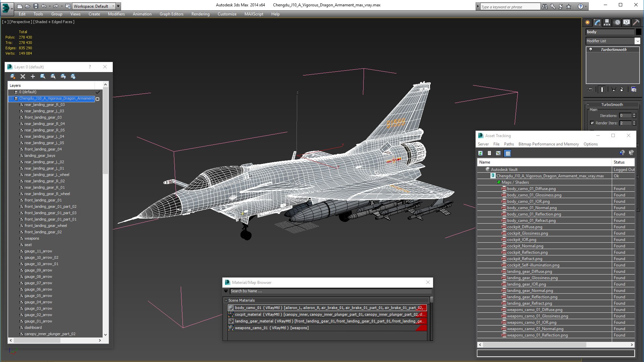Click the weapons_camo_01 material sample swatch
The width and height of the screenshot is (644, 362).
click(231, 328)
